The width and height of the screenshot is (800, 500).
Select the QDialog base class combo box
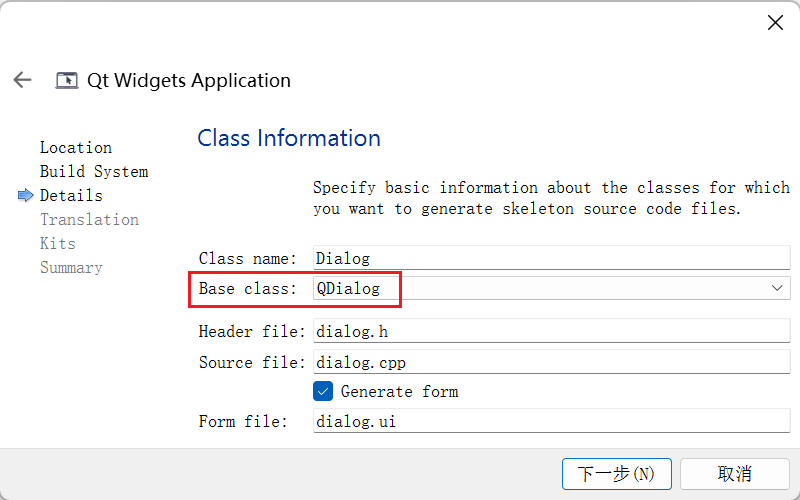pyautogui.click(x=552, y=288)
